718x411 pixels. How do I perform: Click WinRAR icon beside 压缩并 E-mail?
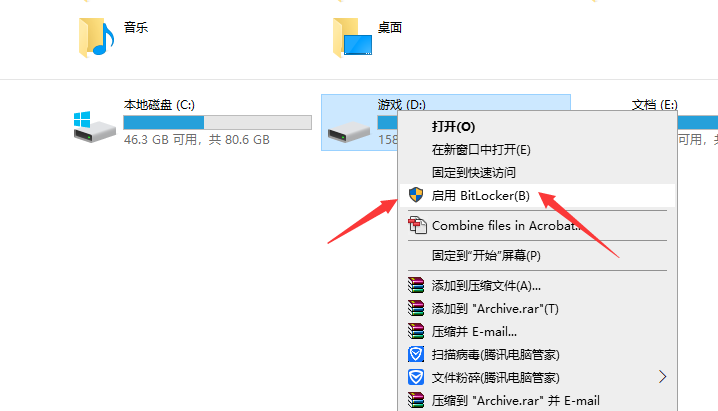click(x=416, y=331)
